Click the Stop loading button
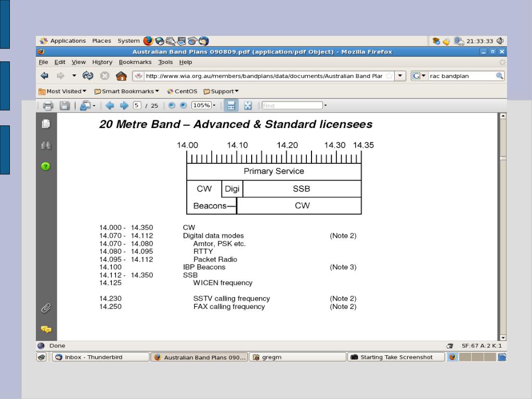The width and height of the screenshot is (532, 399). coord(105,75)
